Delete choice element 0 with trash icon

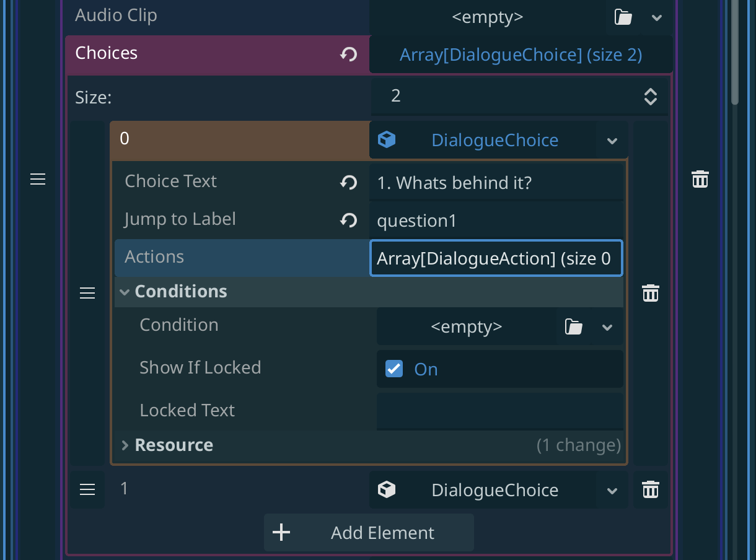[650, 293]
